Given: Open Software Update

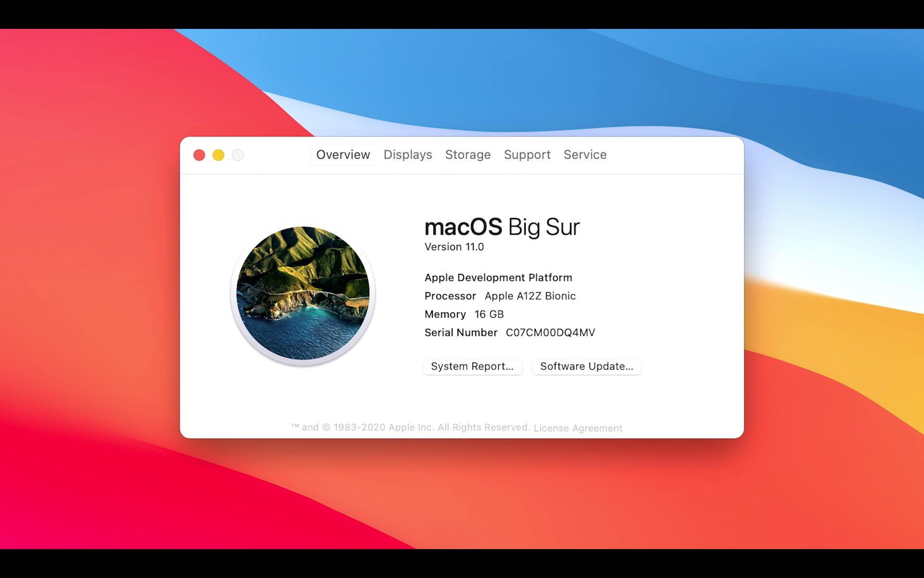Looking at the screenshot, I should 587,367.
